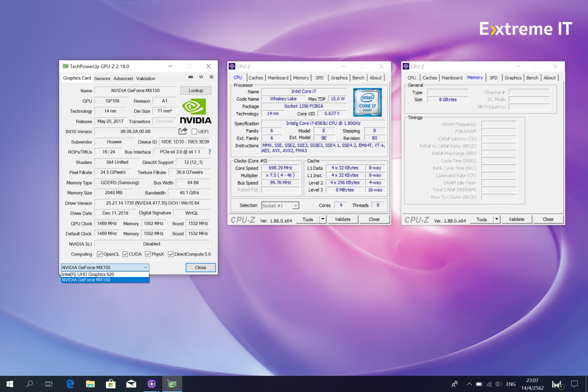Toggle the OpenCL checkbox

[x=100, y=254]
